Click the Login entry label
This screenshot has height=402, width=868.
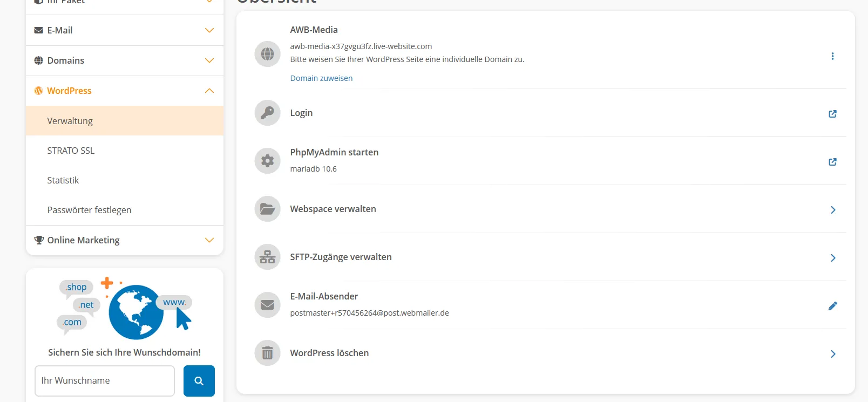tap(301, 113)
